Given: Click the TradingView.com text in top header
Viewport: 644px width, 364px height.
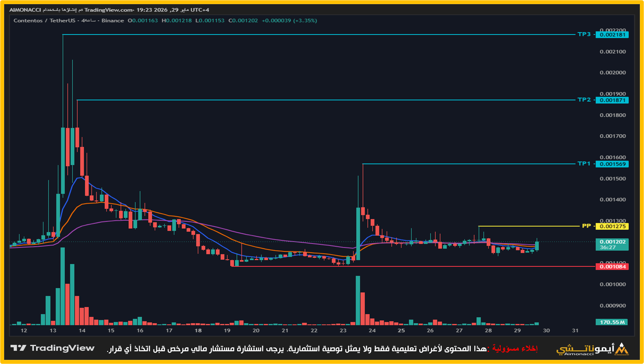Looking at the screenshot, I should click(108, 10).
